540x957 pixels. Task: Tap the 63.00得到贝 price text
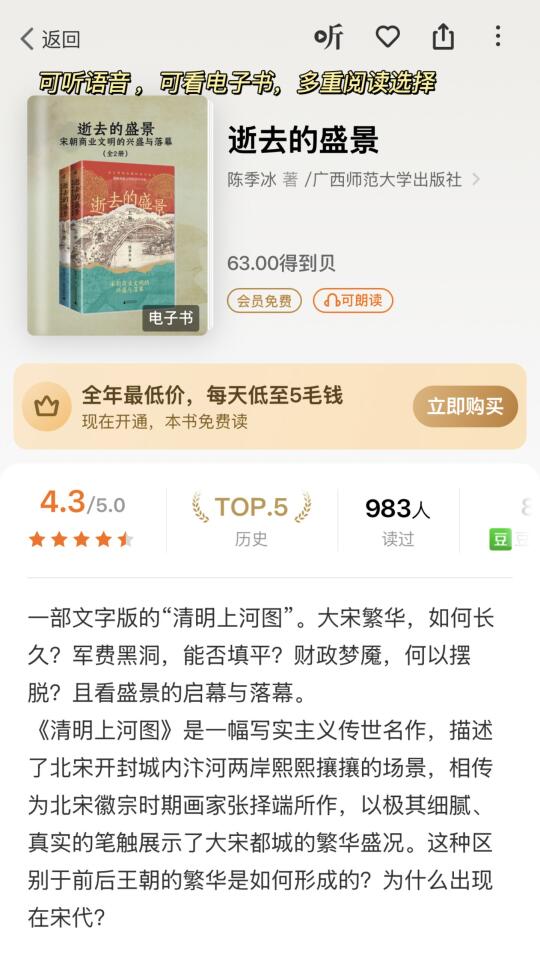coord(282,264)
